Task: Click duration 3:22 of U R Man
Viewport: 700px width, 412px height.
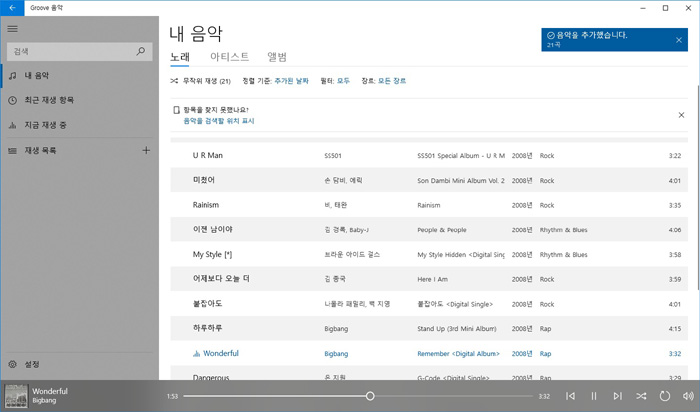Action: [675, 156]
